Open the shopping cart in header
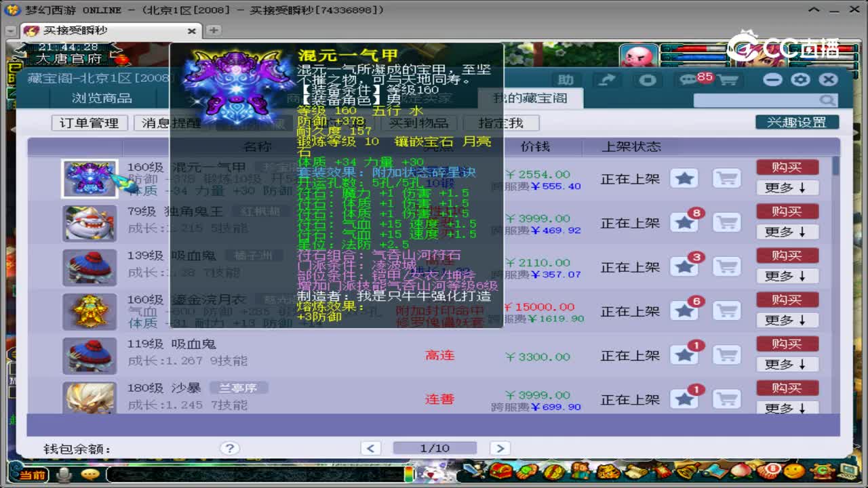Image resolution: width=868 pixels, height=488 pixels. pos(728,80)
